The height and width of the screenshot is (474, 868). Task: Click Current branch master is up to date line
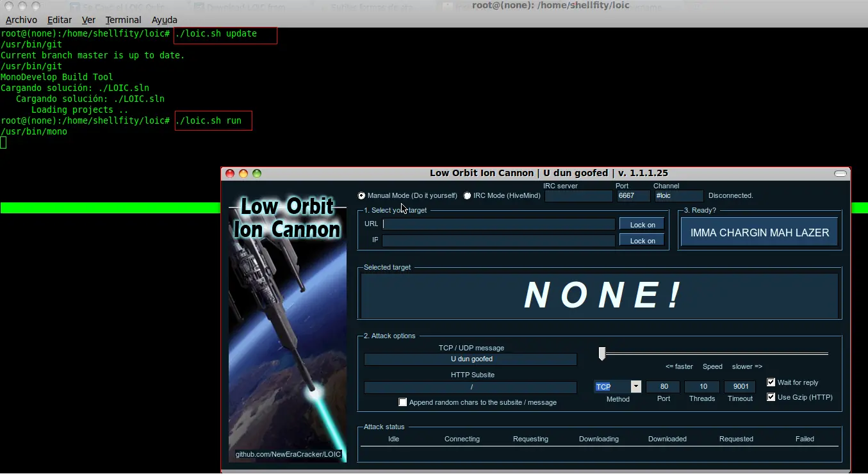click(x=92, y=56)
